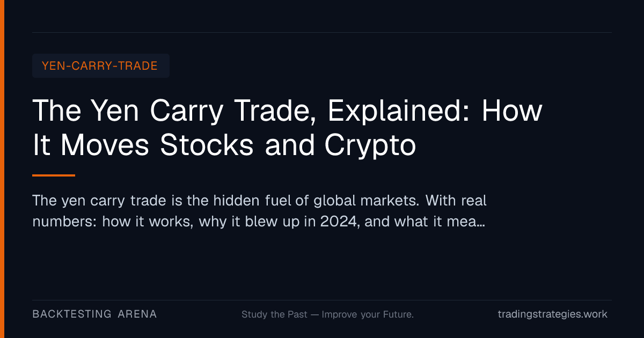644x338 pixels.
Task: Click the top horizontal divider line
Action: (322, 32)
